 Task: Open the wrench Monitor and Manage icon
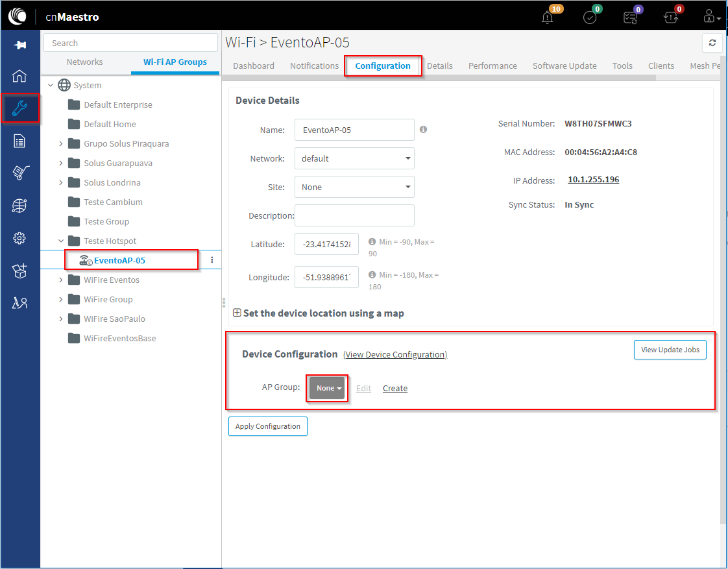[x=19, y=108]
